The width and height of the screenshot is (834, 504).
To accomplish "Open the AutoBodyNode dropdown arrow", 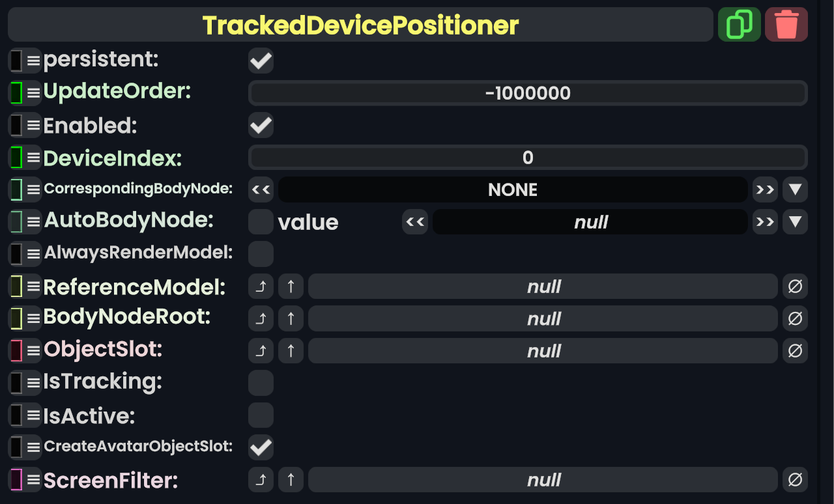I will click(795, 222).
